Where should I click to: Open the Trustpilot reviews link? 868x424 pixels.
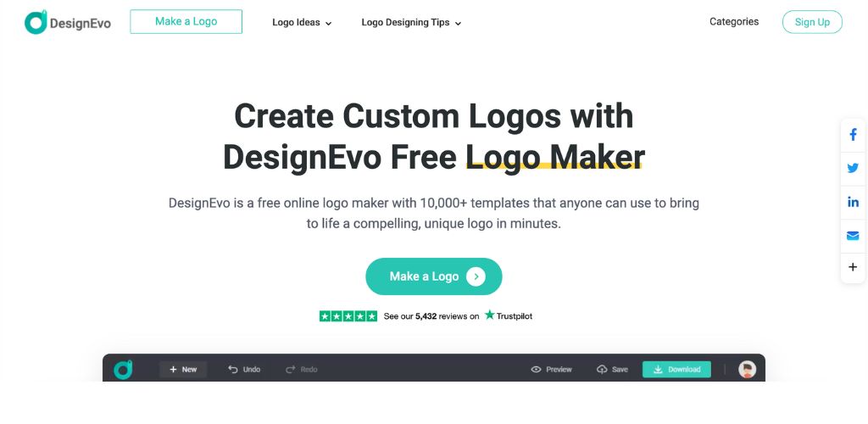coord(426,316)
